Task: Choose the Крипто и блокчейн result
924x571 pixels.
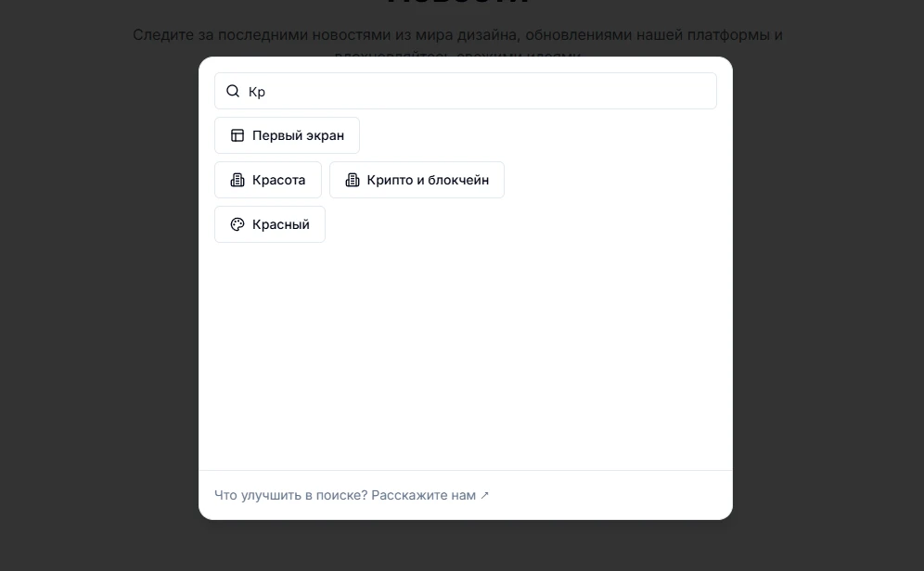Action: coord(427,180)
